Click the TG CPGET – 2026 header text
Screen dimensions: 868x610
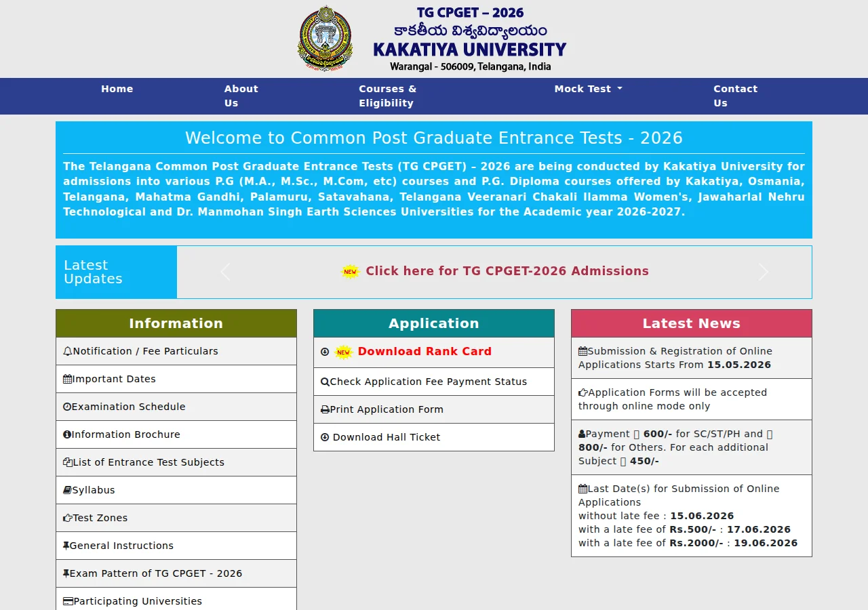470,13
